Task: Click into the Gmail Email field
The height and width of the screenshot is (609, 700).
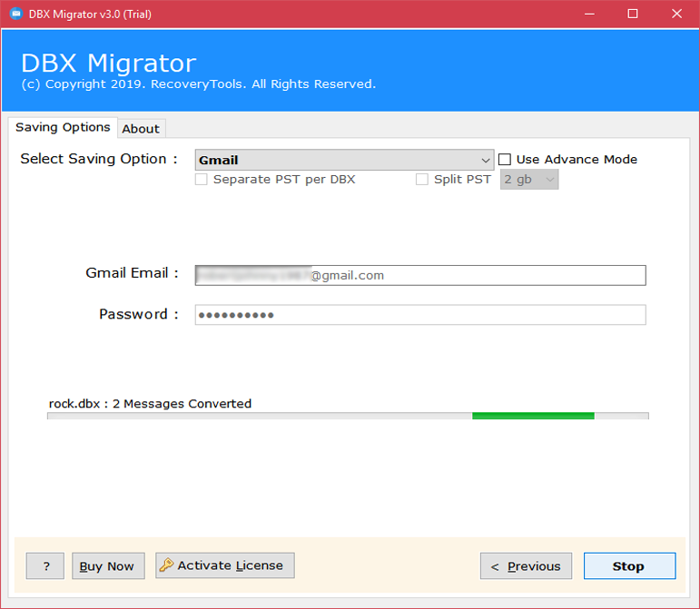Action: coord(420,275)
